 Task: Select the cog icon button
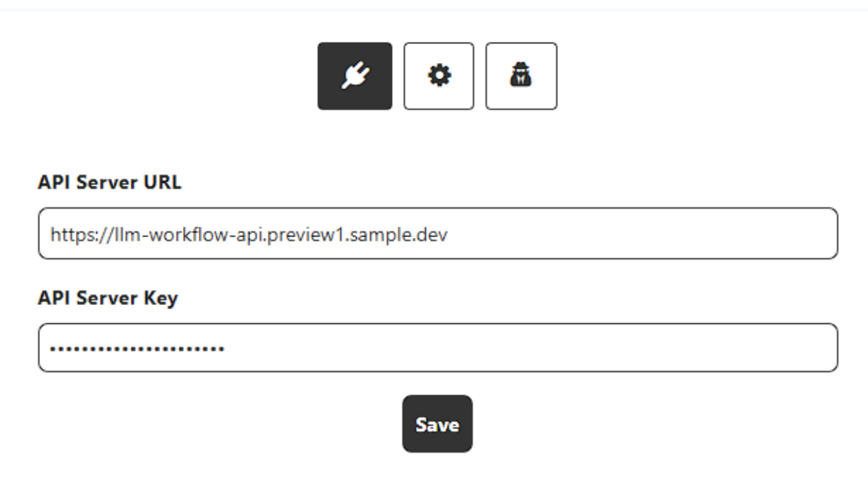[x=439, y=76]
